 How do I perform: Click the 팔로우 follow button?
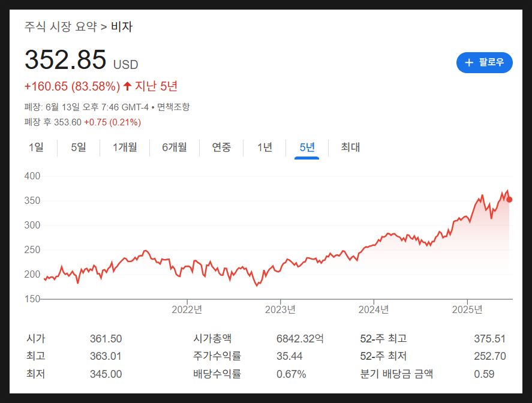click(484, 62)
